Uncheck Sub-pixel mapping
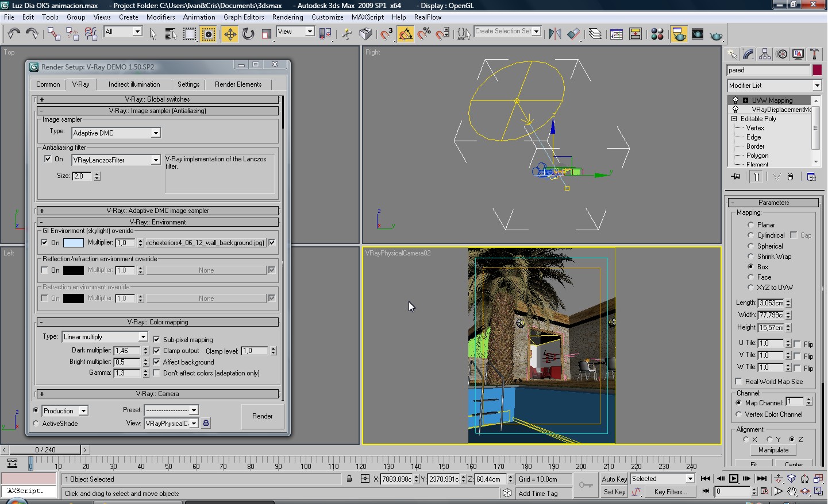Viewport: 828px width, 504px height. pyautogui.click(x=156, y=339)
